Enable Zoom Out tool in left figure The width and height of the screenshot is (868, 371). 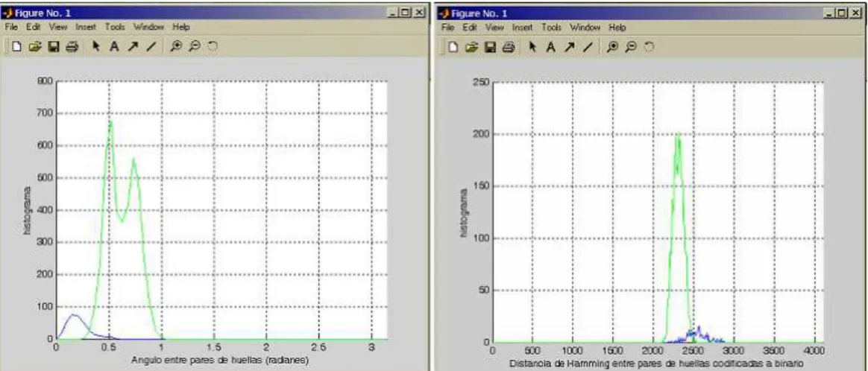(195, 47)
